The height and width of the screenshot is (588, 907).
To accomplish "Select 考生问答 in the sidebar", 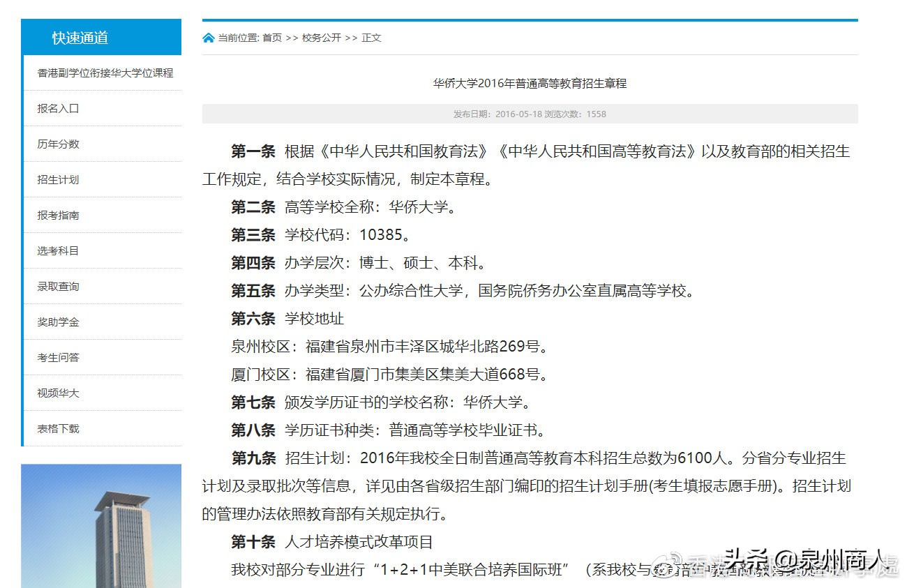I will point(57,357).
